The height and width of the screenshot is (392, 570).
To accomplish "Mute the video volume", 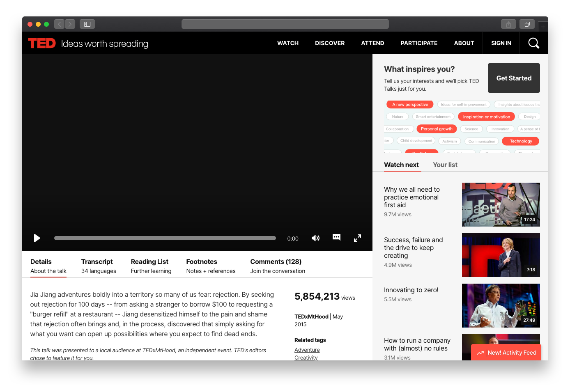I will (x=315, y=238).
